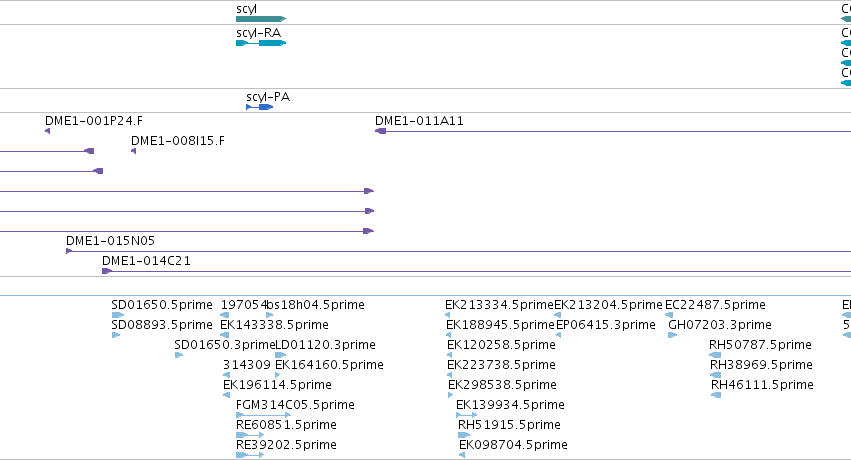Screen dimensions: 851x460
Task: Click the EK139934.5prime EST feature
Action: [x=467, y=415]
